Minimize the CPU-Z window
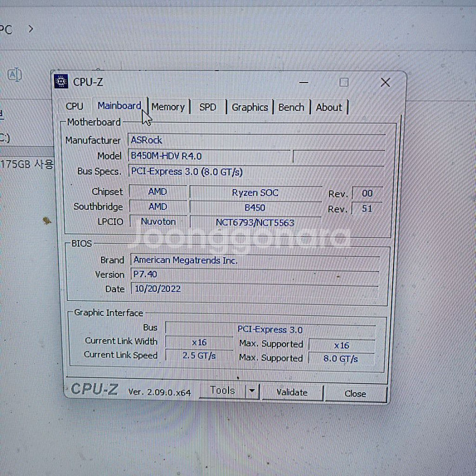 click(303, 83)
